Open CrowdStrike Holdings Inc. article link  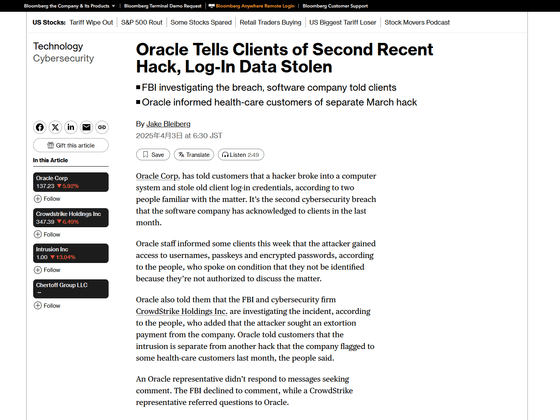pyautogui.click(x=181, y=311)
